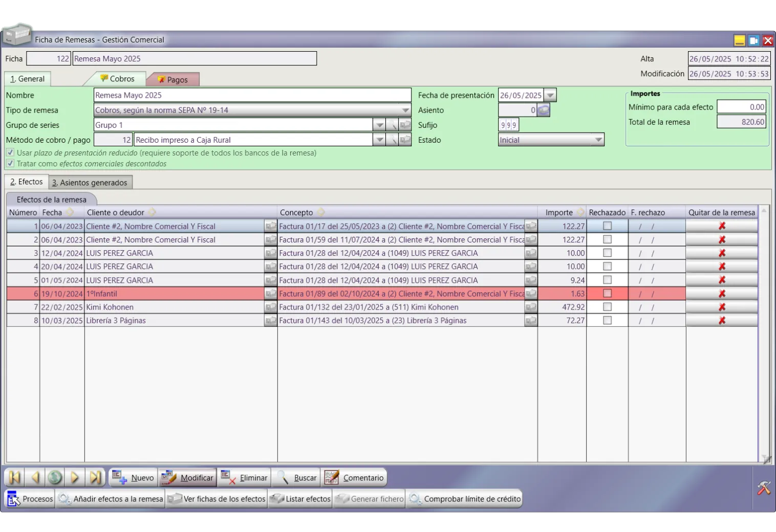Expand the Tipo de remesa dropdown

point(405,110)
